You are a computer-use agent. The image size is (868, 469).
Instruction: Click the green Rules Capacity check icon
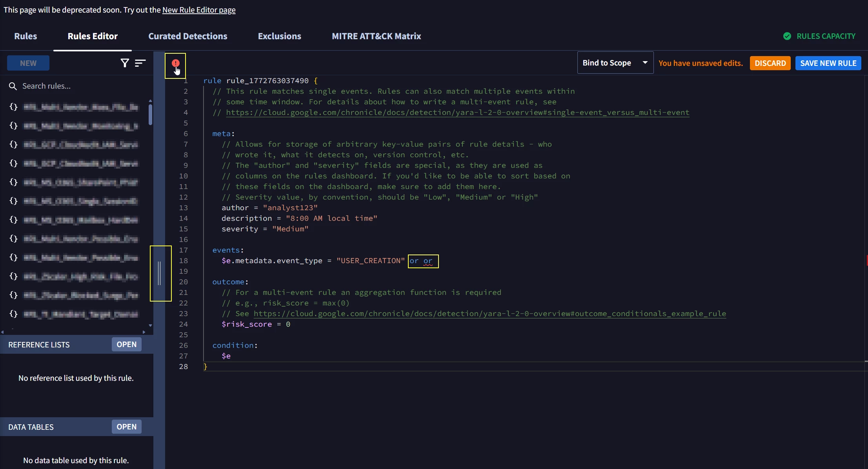(787, 36)
